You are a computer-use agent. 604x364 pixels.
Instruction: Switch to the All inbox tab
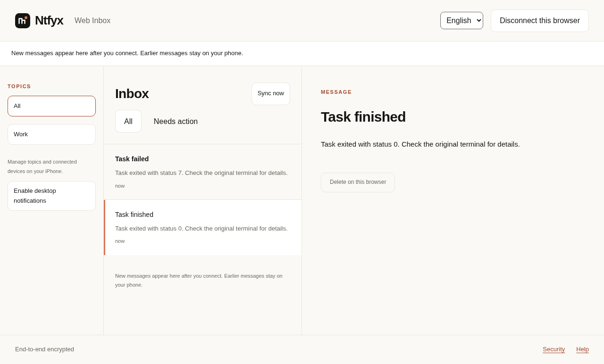point(128,121)
